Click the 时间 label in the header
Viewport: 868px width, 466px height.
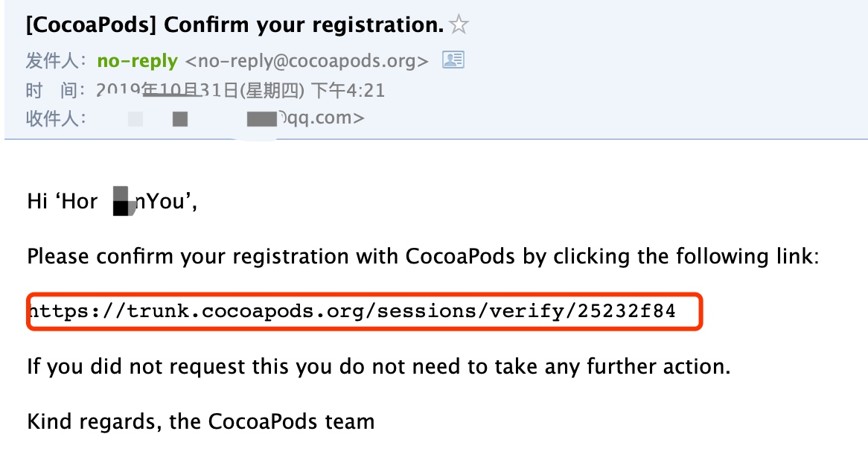(55, 89)
